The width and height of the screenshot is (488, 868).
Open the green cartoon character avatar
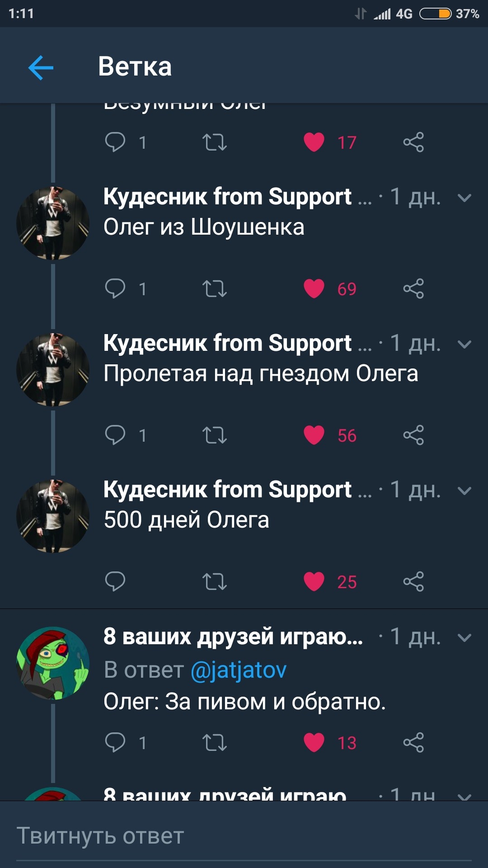53,663
